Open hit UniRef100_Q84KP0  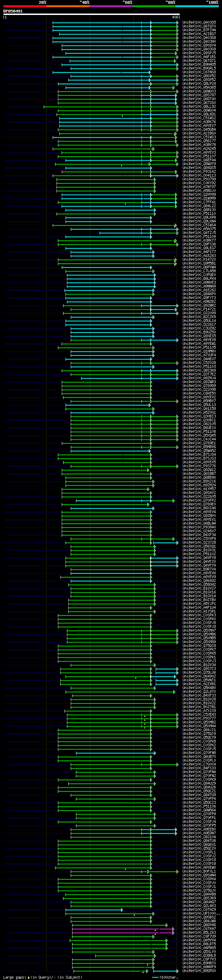pos(199,294)
